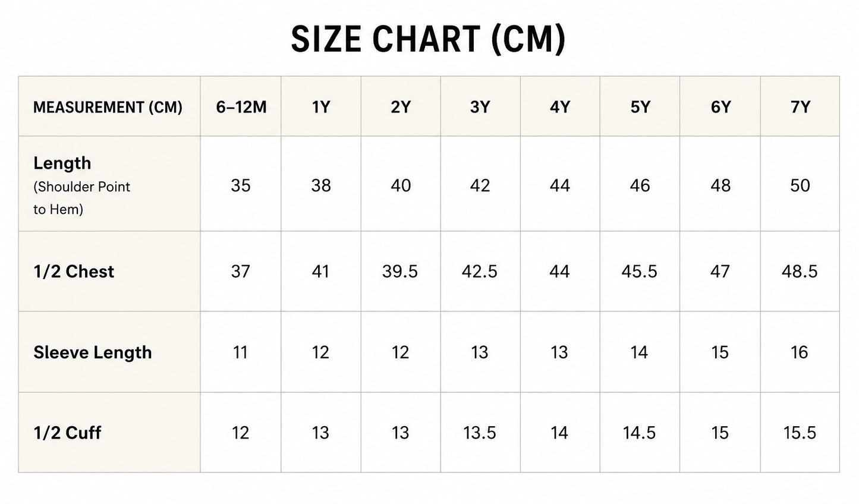Select the 7Y 1/2 Chest value 48.5
This screenshot has width=859, height=504.
click(800, 272)
